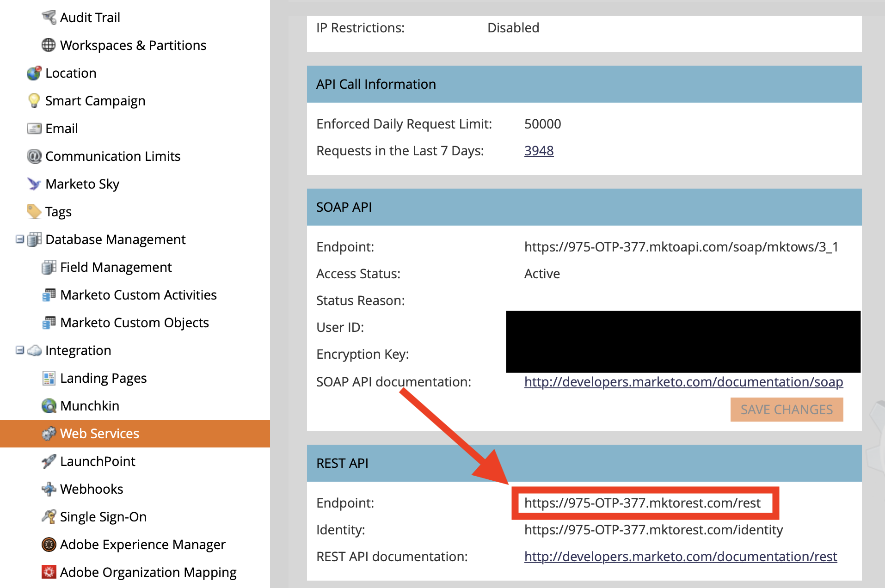Click the Smart Campaign lightbulb icon

click(34, 101)
